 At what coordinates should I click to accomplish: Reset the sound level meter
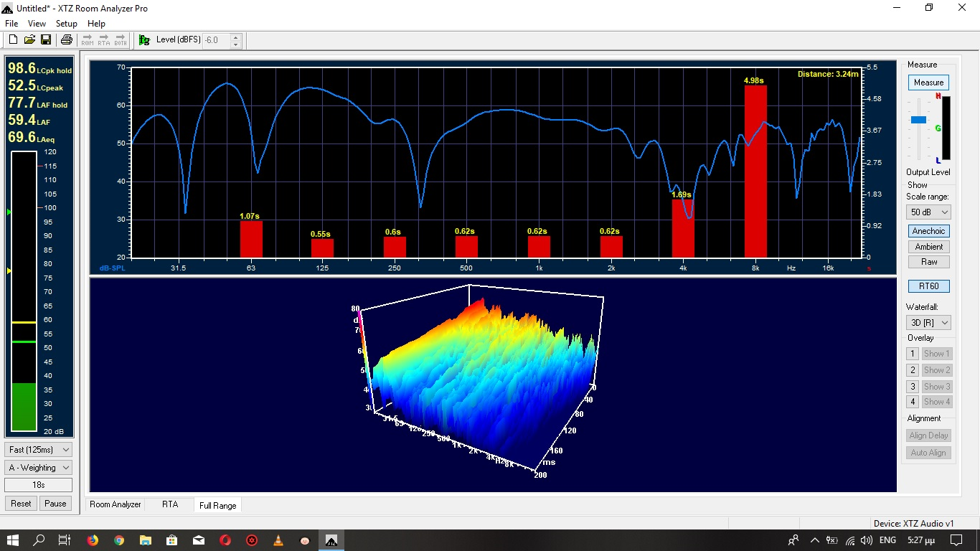(21, 504)
